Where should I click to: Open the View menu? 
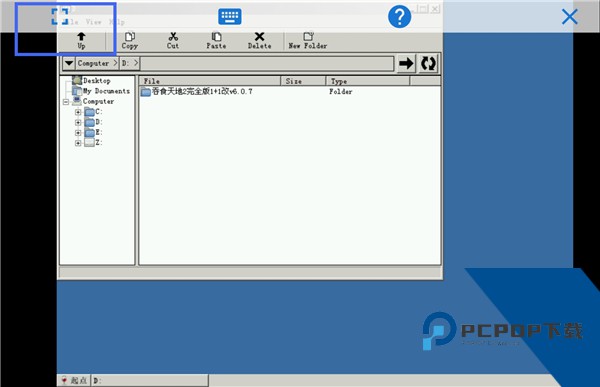(94, 22)
